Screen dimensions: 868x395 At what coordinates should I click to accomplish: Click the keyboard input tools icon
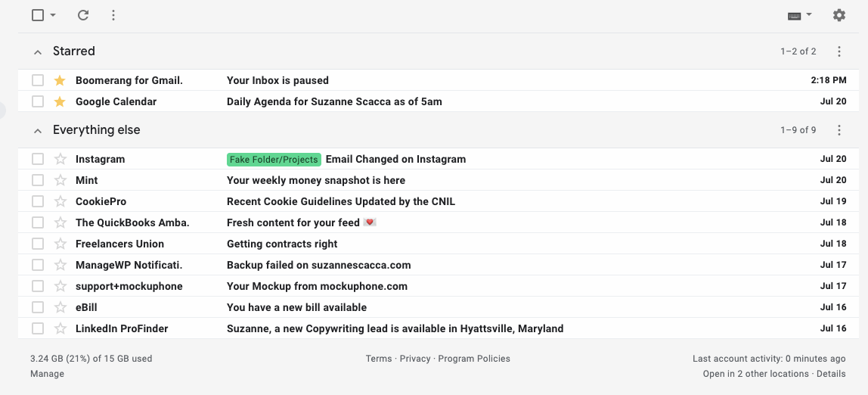(x=795, y=15)
